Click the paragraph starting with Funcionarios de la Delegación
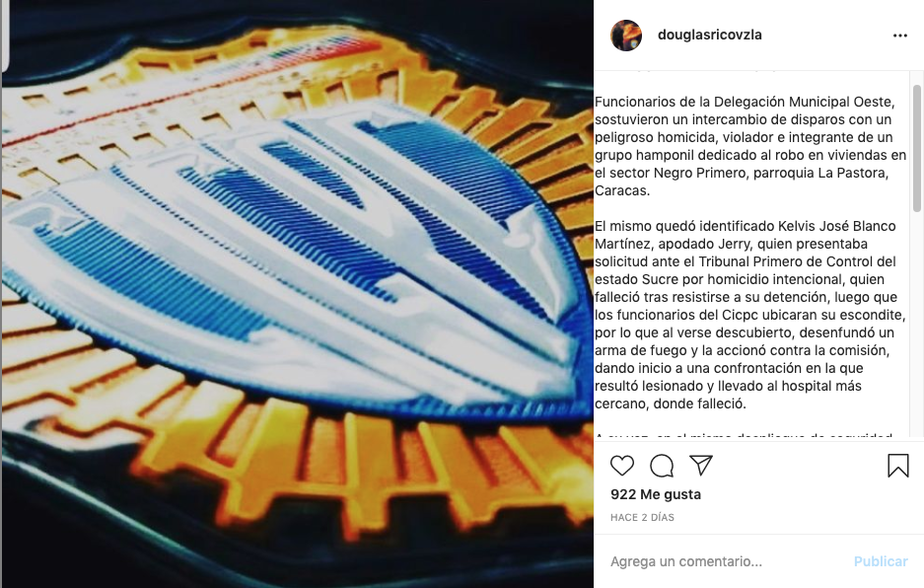This screenshot has width=924, height=588. click(x=750, y=146)
